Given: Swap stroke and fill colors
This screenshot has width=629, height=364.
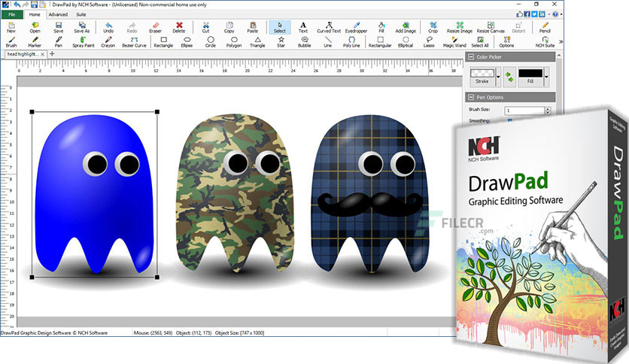Looking at the screenshot, I should coord(509,77).
